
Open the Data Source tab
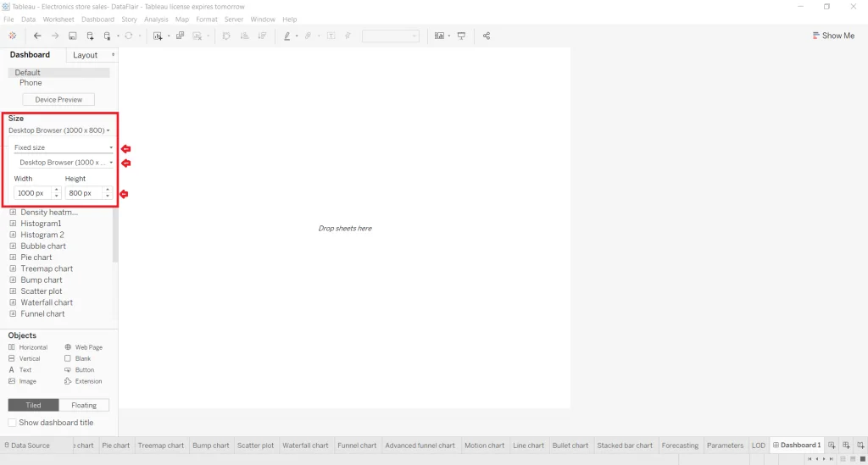27,445
